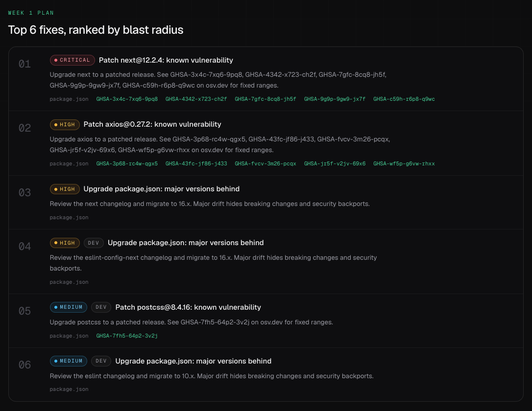Viewport: 532px width, 411px height.
Task: Click DEV tag on postcss fix
Action: pos(101,307)
